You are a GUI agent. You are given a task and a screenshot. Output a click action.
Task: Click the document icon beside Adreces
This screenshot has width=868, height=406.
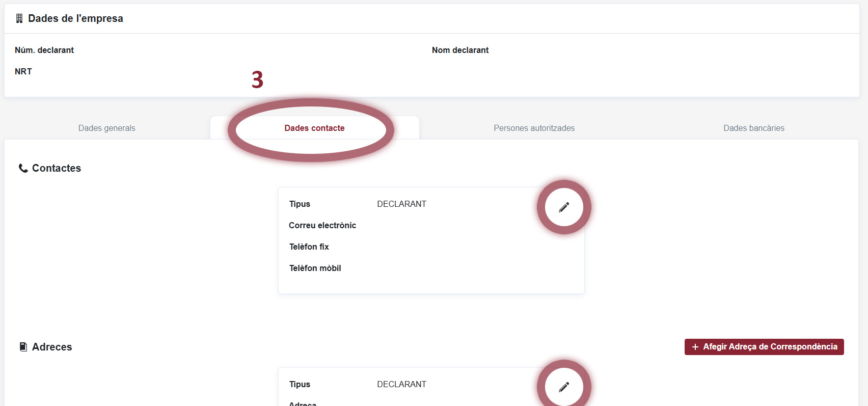coord(23,347)
